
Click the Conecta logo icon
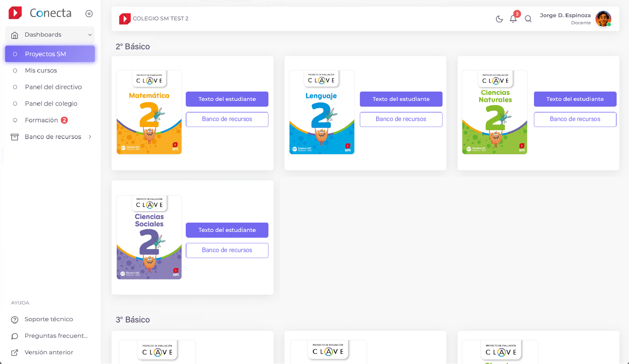tap(15, 13)
